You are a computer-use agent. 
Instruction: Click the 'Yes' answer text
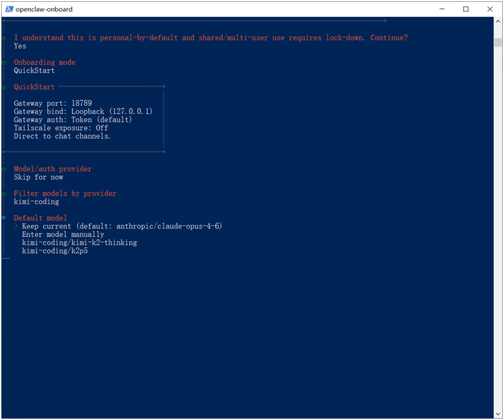[x=20, y=46]
